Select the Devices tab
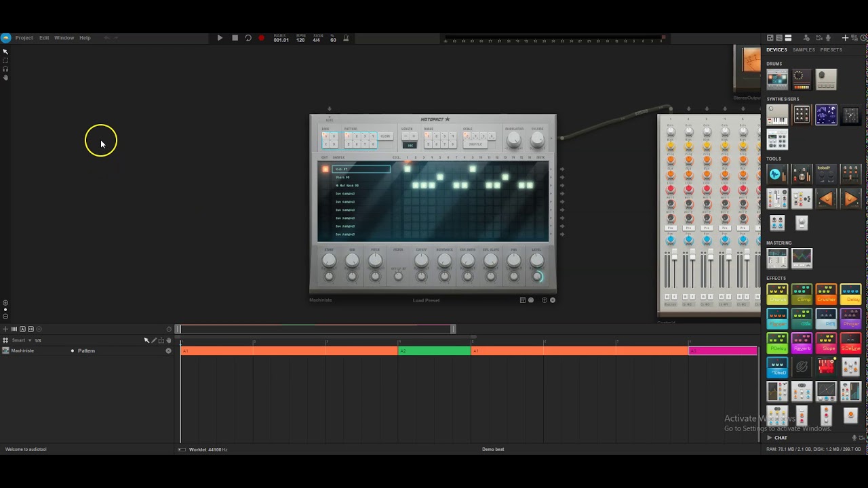Screen dimensions: 868x488 click(x=776, y=49)
